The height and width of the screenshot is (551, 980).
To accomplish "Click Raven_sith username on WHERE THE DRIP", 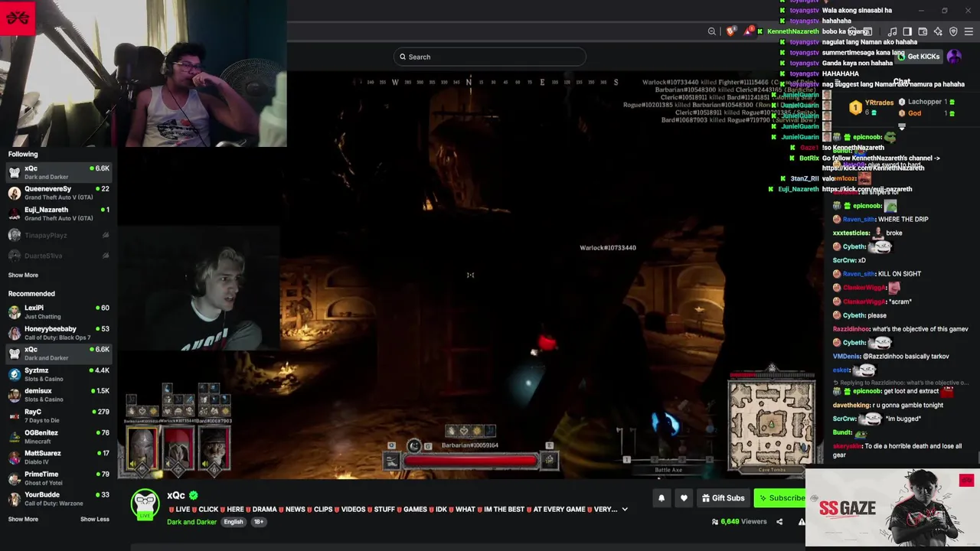I will (x=860, y=219).
